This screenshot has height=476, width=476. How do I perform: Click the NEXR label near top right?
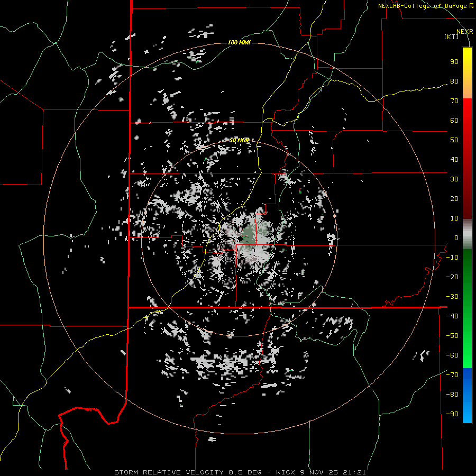click(x=465, y=32)
